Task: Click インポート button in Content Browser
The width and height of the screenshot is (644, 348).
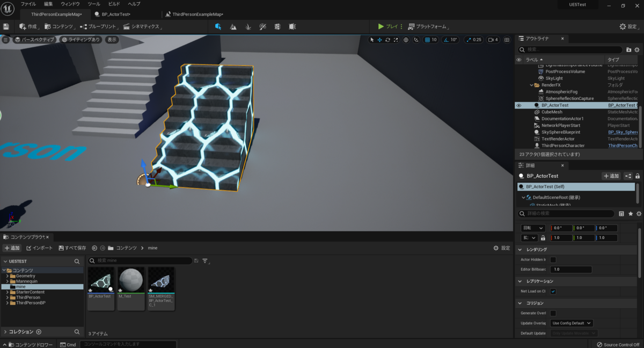Action: click(40, 248)
